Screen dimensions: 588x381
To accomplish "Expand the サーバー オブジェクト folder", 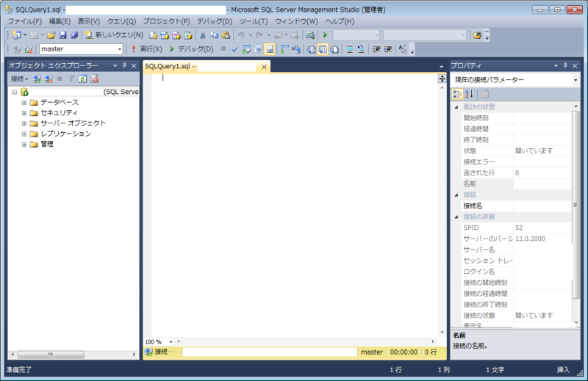I will click(x=24, y=123).
